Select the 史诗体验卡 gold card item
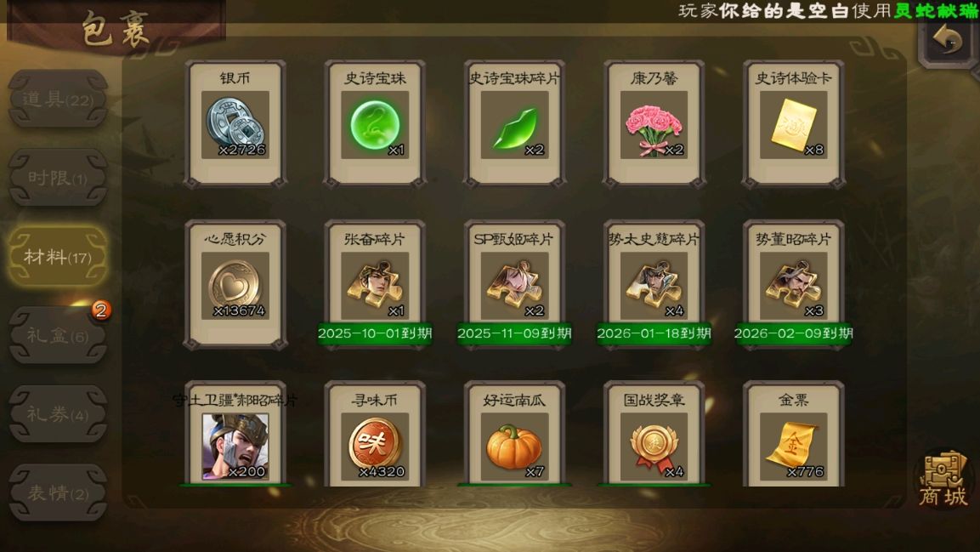980x552 pixels. point(793,124)
